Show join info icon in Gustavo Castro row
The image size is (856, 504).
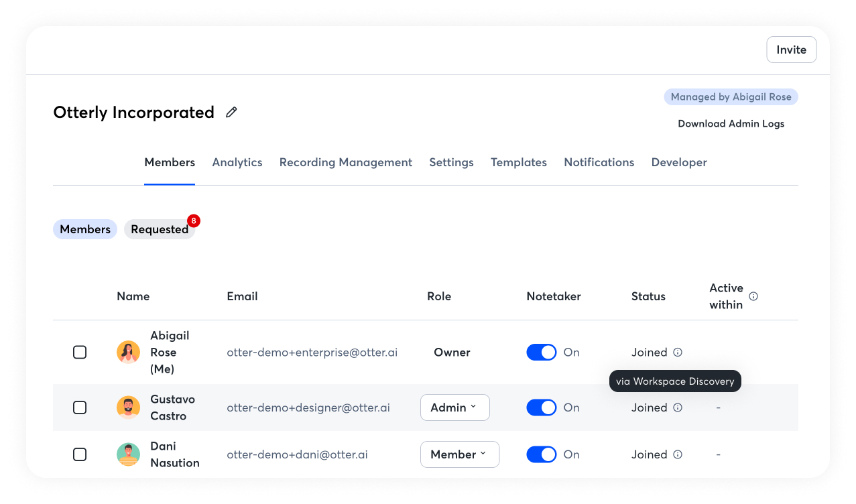pos(678,407)
